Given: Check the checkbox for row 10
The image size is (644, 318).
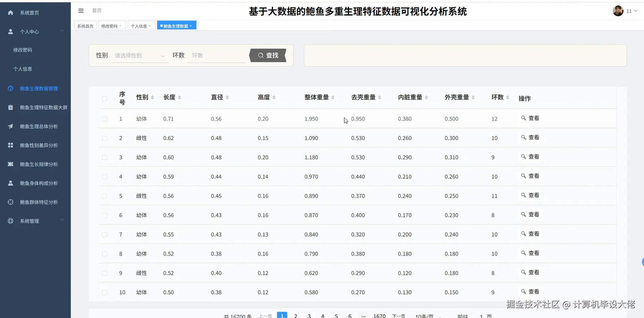Looking at the screenshot, I should coord(104,293).
